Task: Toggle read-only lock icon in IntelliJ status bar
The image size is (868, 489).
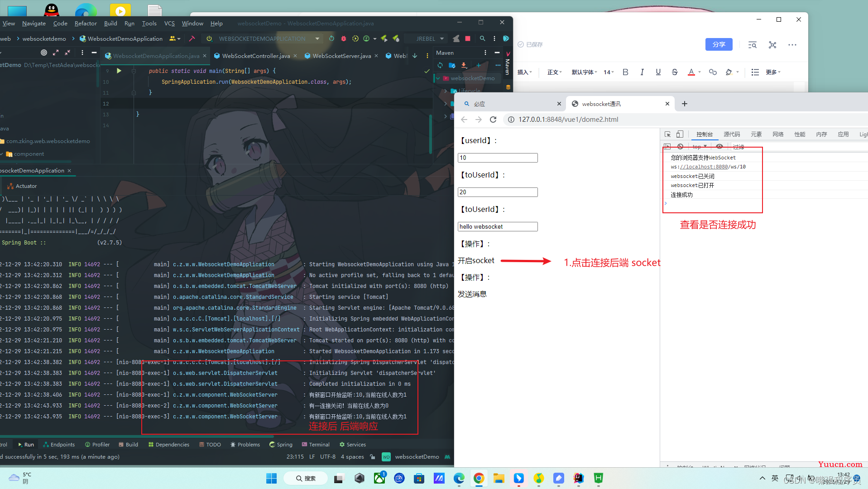Action: 372,457
